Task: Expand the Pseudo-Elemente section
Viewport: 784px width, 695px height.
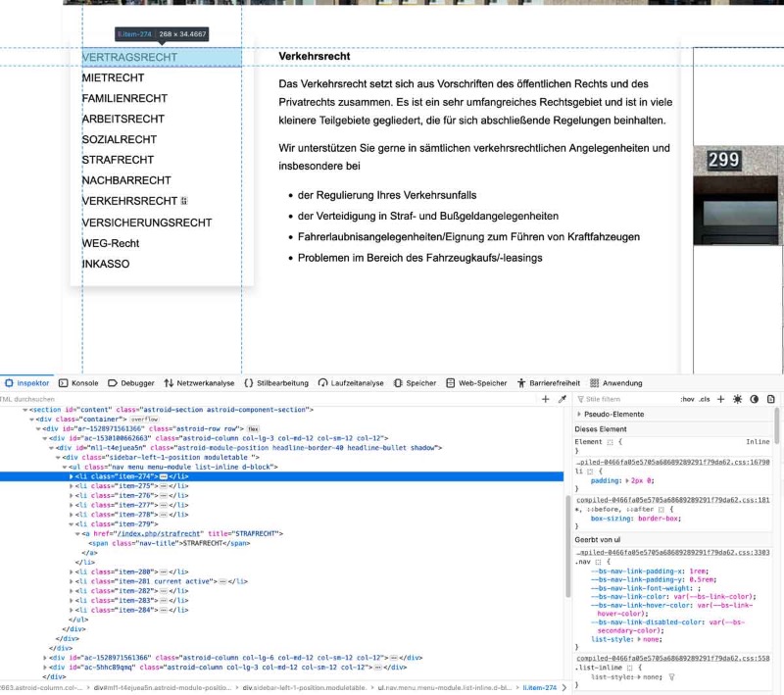Action: [x=579, y=414]
